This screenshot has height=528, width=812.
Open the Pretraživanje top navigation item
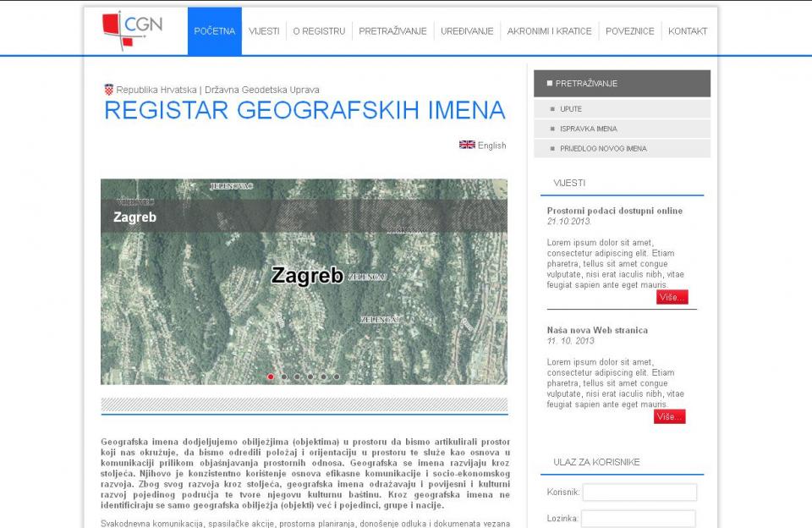point(392,31)
